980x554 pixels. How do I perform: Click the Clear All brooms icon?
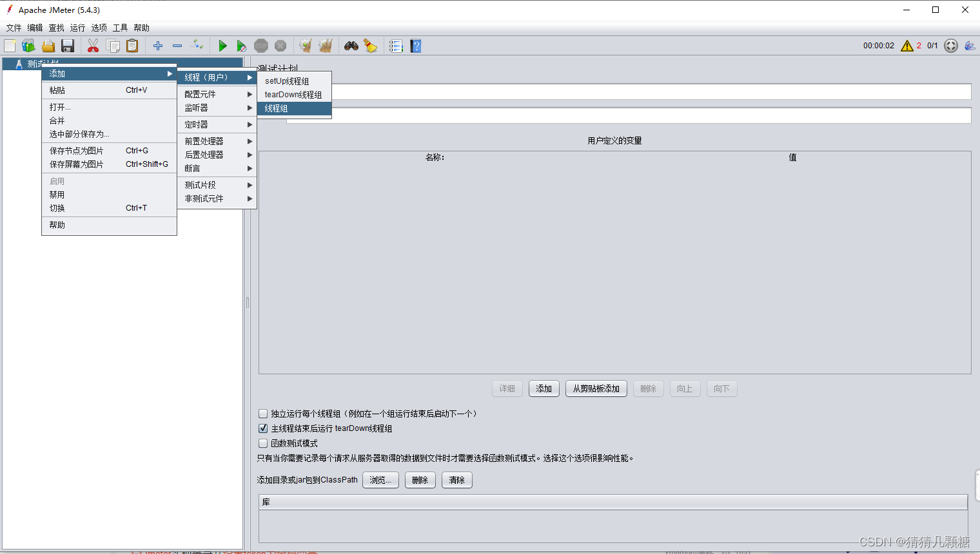click(326, 46)
